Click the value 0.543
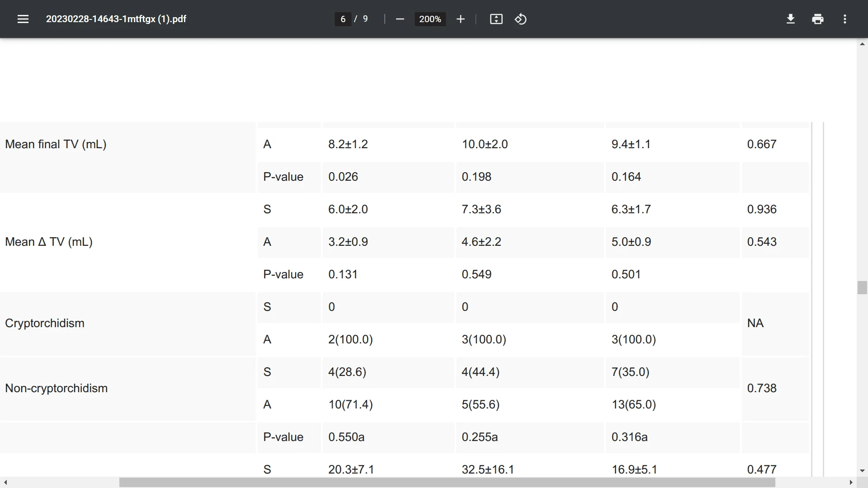 (x=762, y=242)
